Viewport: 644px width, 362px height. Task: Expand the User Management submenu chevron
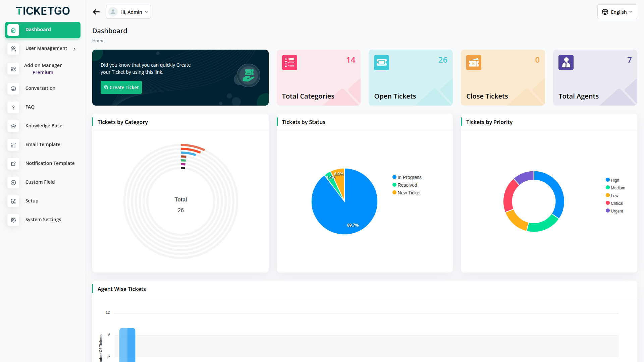click(x=74, y=49)
